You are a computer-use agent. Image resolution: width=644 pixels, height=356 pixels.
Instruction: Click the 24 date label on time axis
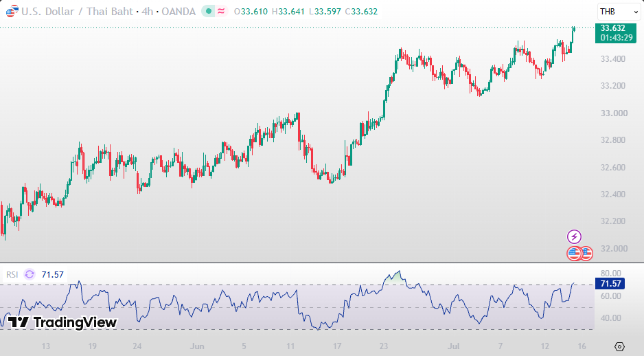pyautogui.click(x=137, y=346)
